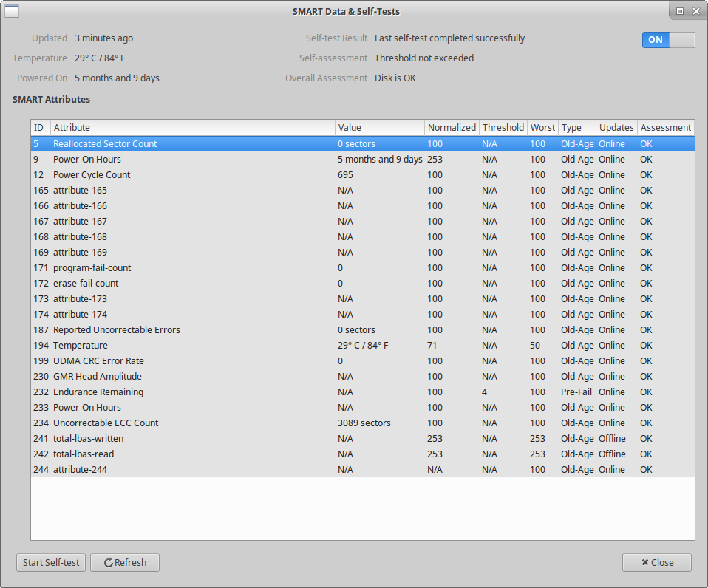Select the attribute-166 row

tap(363, 206)
